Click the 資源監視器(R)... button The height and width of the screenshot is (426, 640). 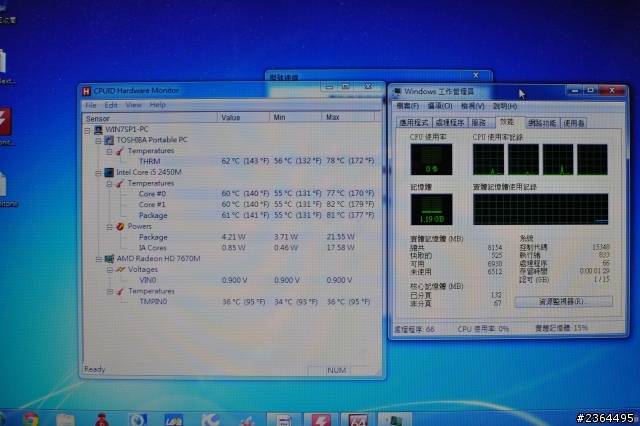tap(564, 302)
